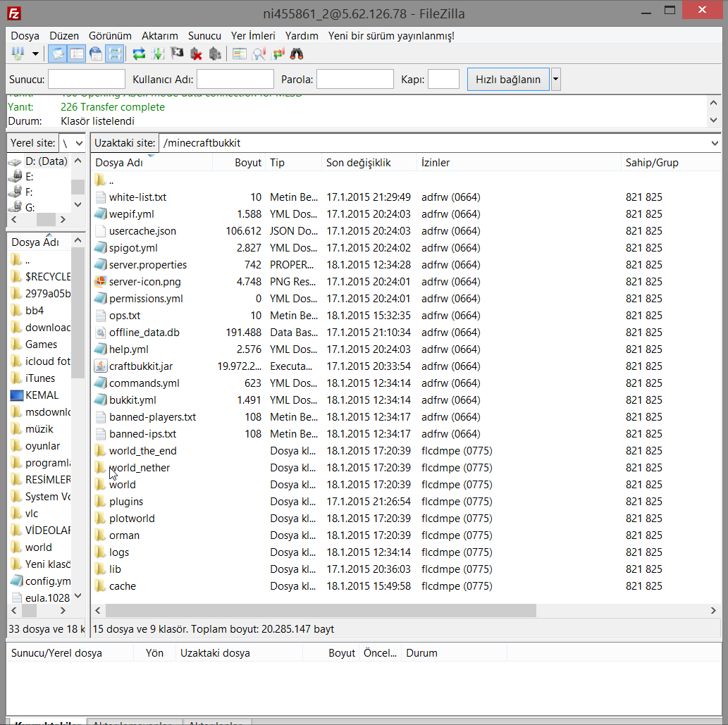Click the process queue toolbar icon

[158, 54]
